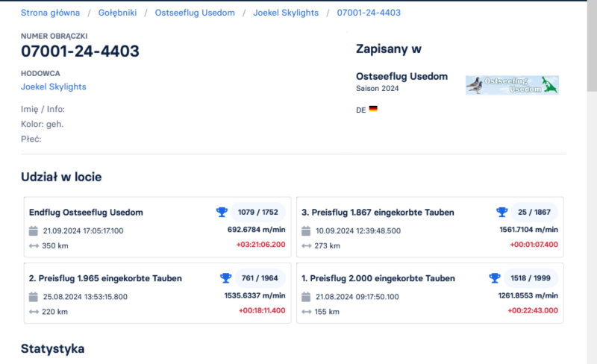Open Joekel Skylights breadcrumb link
The width and height of the screenshot is (597, 364).
(x=286, y=13)
